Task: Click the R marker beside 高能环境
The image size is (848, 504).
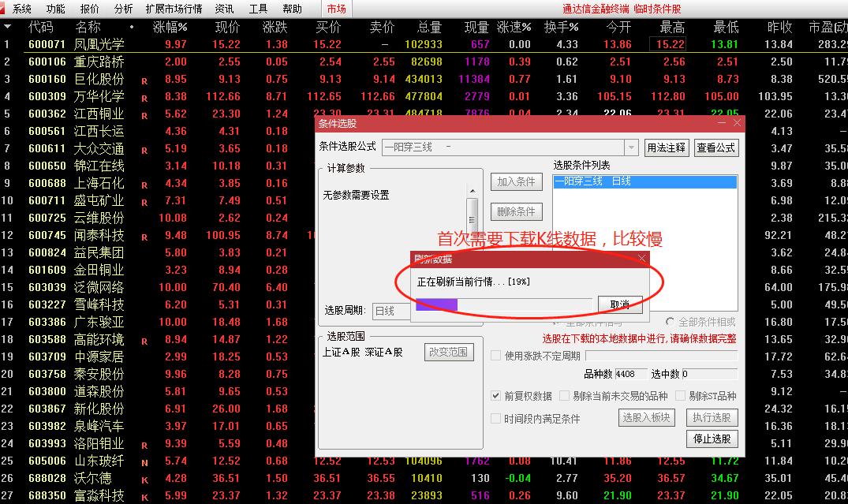Action: pyautogui.click(x=144, y=340)
